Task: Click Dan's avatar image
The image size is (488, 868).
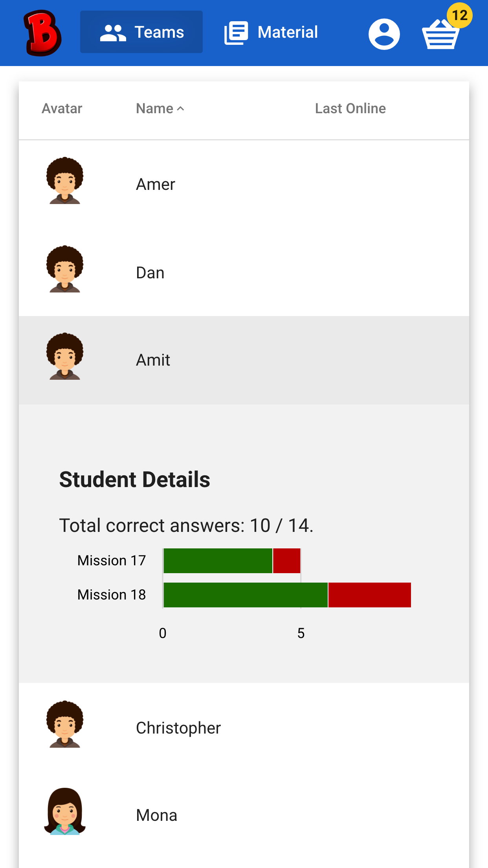Action: pos(65,269)
